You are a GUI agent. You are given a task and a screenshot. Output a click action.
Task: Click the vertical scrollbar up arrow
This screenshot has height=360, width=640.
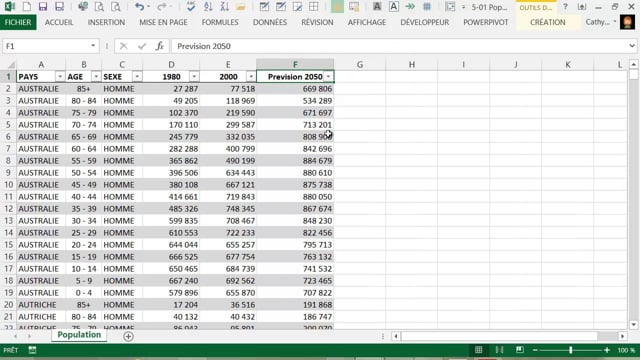pyautogui.click(x=633, y=64)
